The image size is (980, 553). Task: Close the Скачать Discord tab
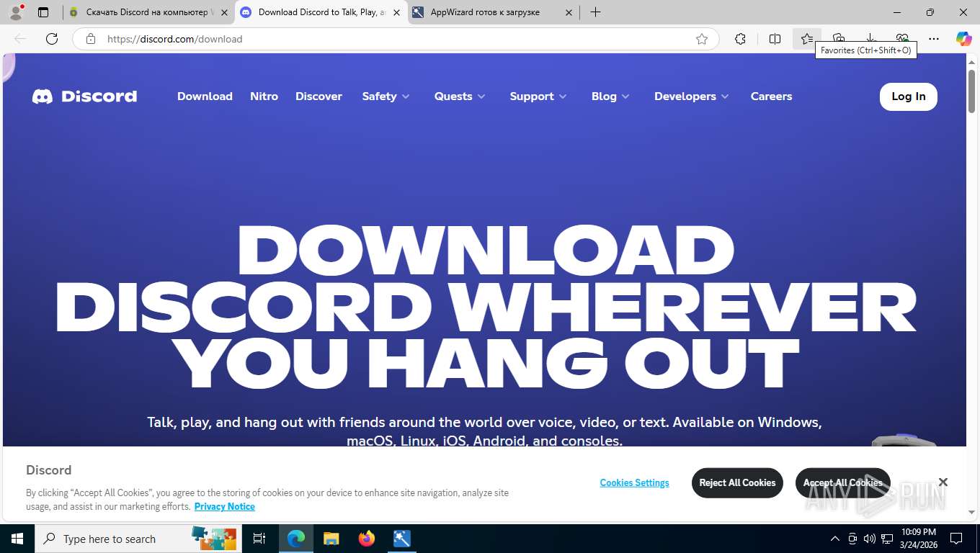[224, 12]
